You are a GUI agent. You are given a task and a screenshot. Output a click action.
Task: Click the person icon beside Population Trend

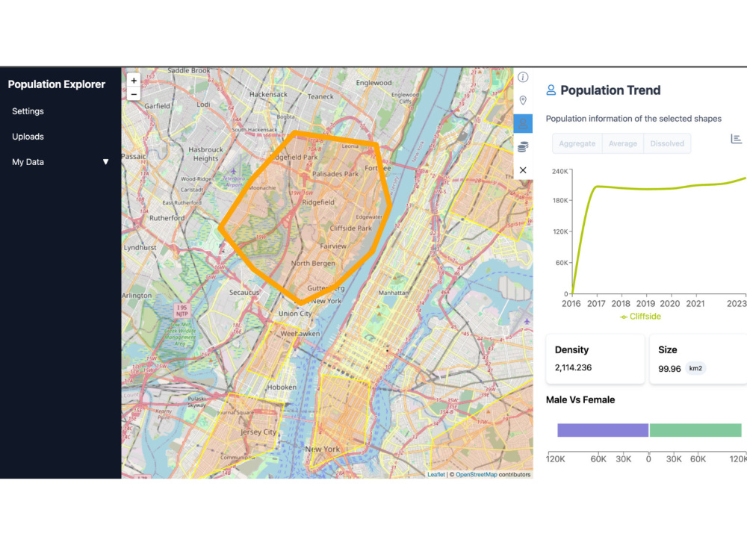coord(551,90)
